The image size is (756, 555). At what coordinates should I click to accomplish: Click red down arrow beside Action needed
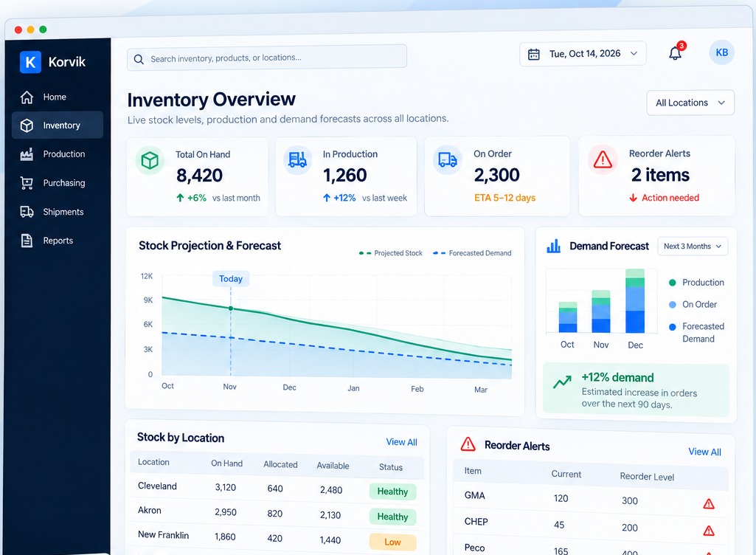pyautogui.click(x=633, y=198)
